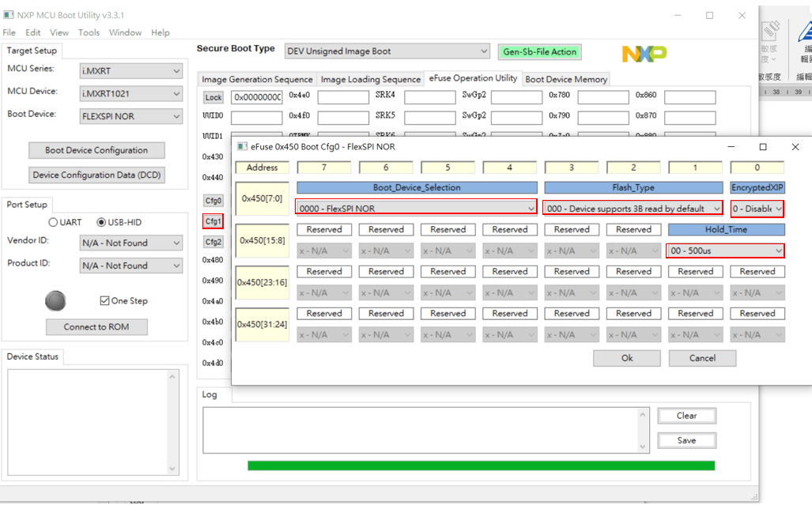Switch to Boot Device Memory tab
Screen dimensions: 812x505
point(566,79)
